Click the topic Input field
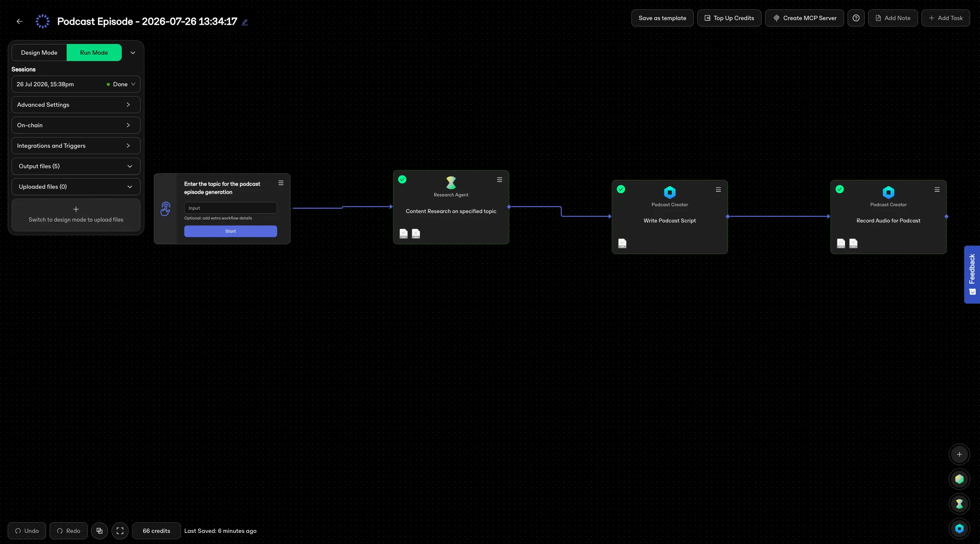Viewport: 980px width, 544px height. 231,208
